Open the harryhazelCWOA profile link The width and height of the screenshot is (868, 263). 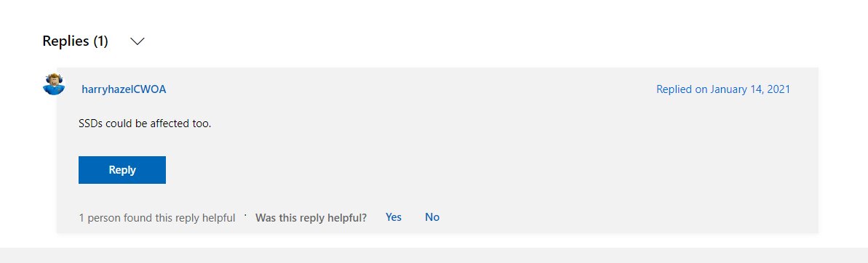(x=124, y=89)
